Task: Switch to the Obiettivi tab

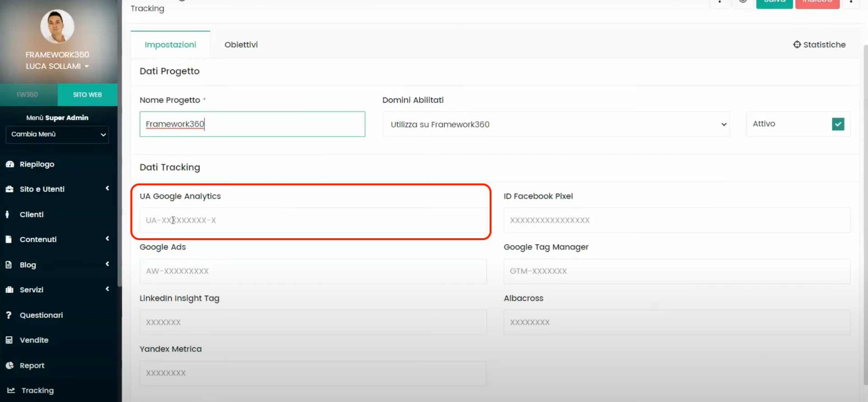Action: 241,45
